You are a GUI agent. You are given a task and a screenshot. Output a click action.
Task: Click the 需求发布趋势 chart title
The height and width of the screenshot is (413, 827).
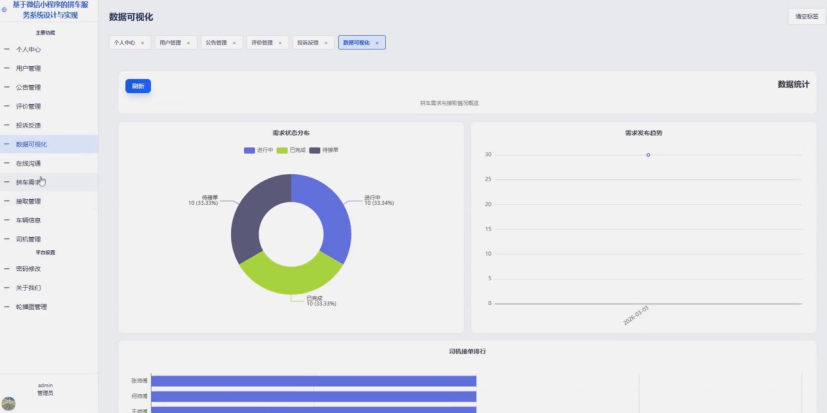(x=643, y=133)
